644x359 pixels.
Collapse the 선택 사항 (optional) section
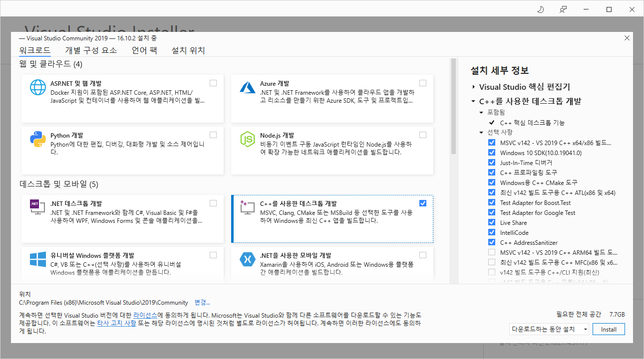(481, 133)
